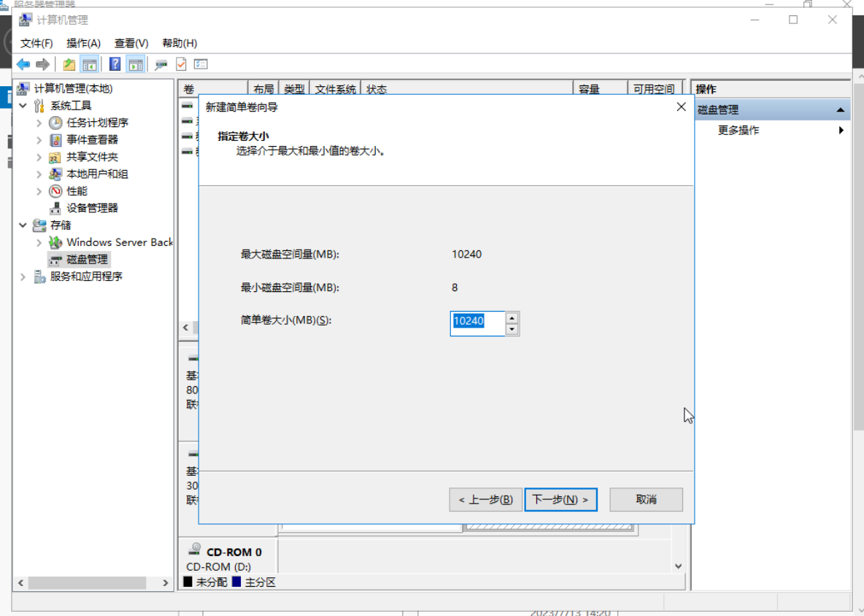Toggle Show/Hide Console Tree toolbar icon

point(89,64)
